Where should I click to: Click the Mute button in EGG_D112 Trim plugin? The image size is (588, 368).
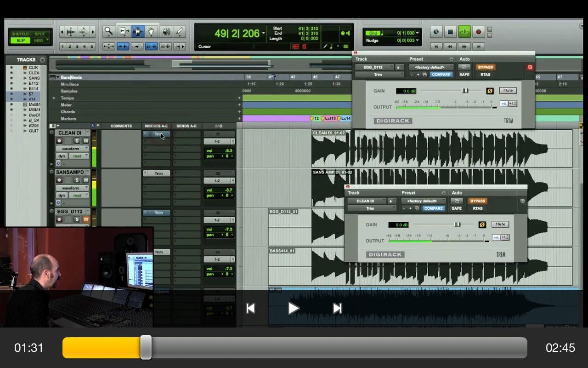(x=508, y=91)
